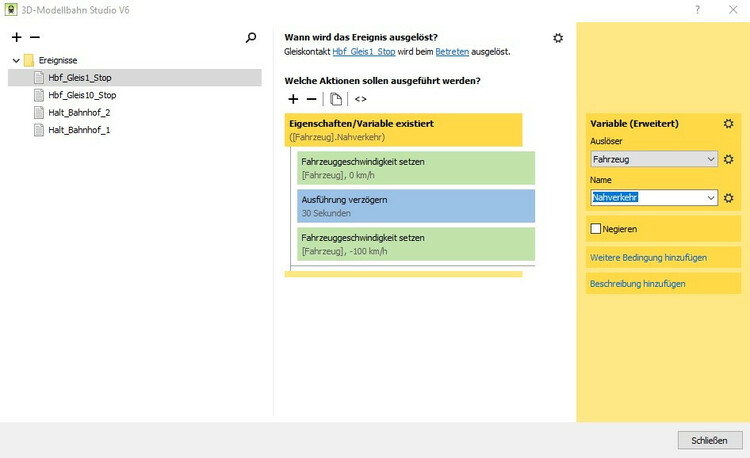This screenshot has height=458, width=750.
Task: Add a new action with plus icon
Action: pyautogui.click(x=293, y=99)
